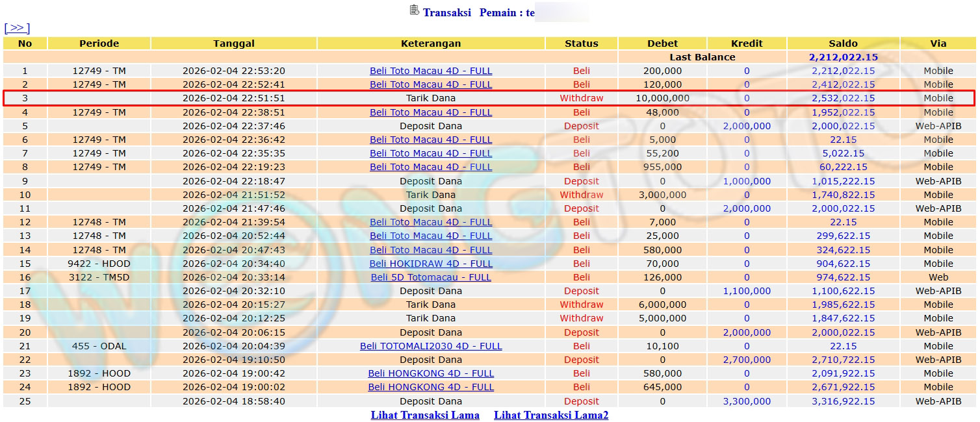Open Beli Toto Macau 4D link in row 14
The image size is (980, 422).
431,250
